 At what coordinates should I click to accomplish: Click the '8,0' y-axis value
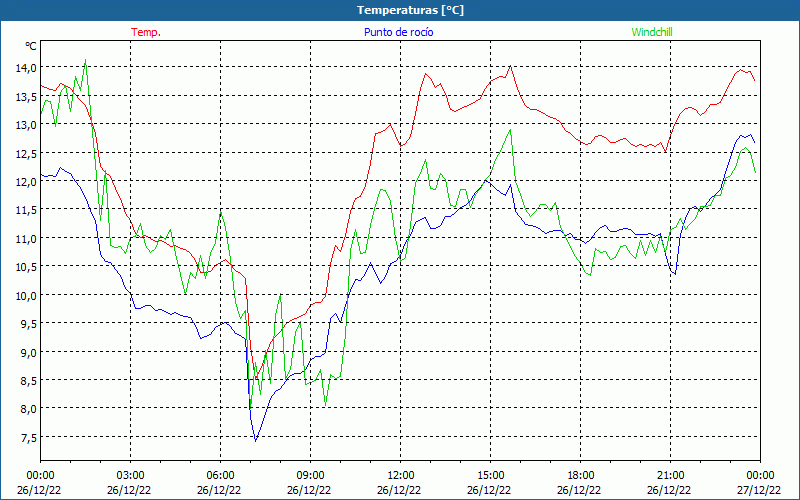[28, 408]
